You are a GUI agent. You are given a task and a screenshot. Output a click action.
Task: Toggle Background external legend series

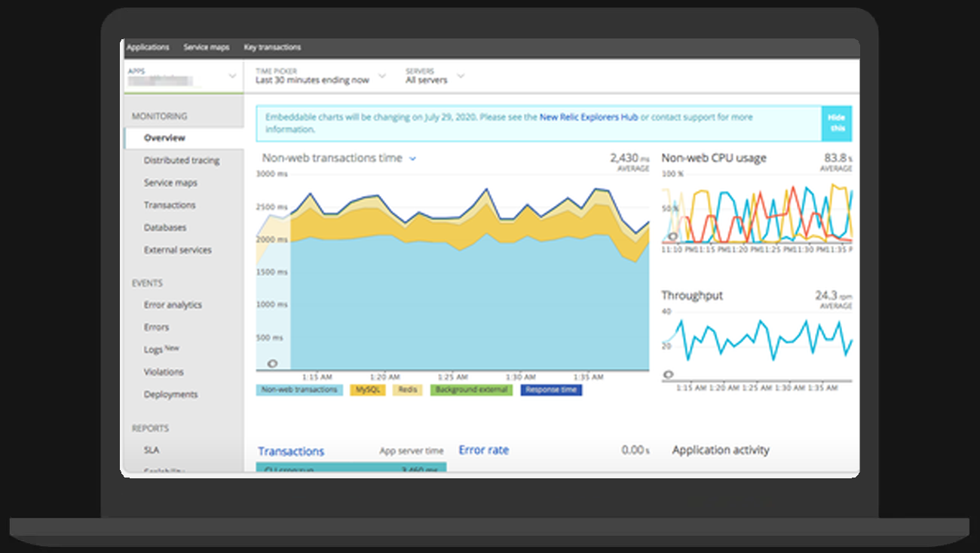click(471, 390)
